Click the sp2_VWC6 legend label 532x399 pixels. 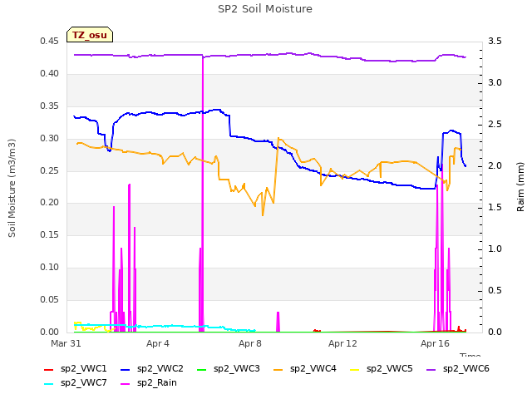[466, 369]
